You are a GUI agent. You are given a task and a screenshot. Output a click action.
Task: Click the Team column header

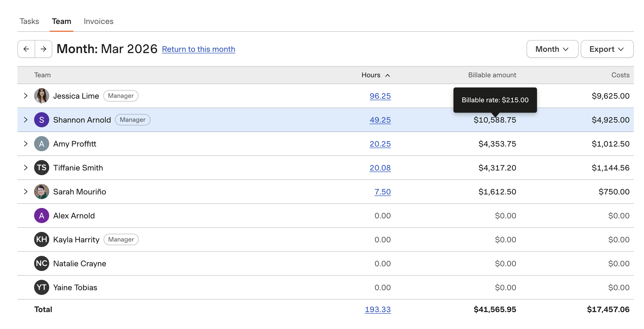point(42,75)
